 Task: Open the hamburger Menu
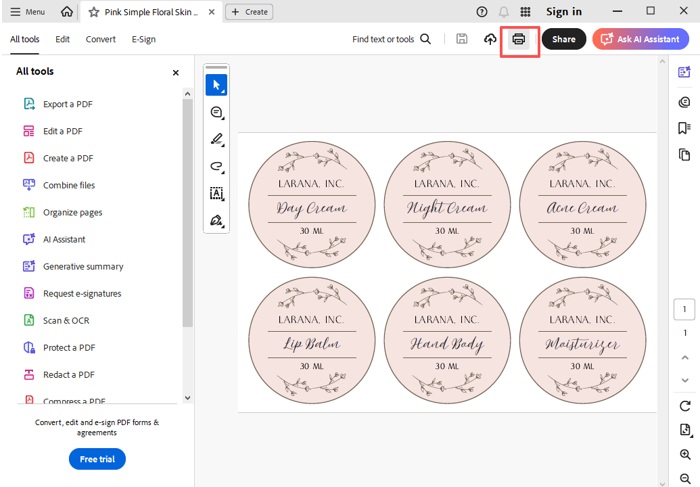[x=27, y=12]
